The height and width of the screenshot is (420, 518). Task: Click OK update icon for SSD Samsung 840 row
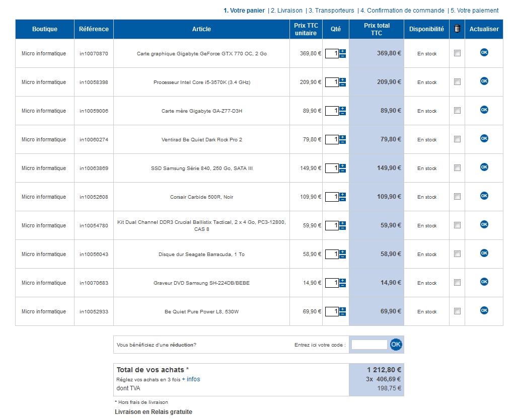(484, 167)
